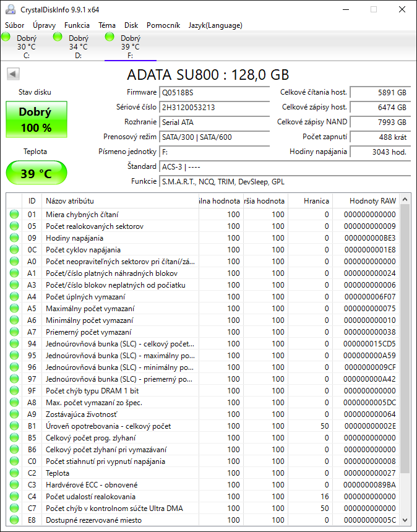Click the power-on hours value 3043 hod.
This screenshot has width=417, height=532.
pyautogui.click(x=380, y=152)
